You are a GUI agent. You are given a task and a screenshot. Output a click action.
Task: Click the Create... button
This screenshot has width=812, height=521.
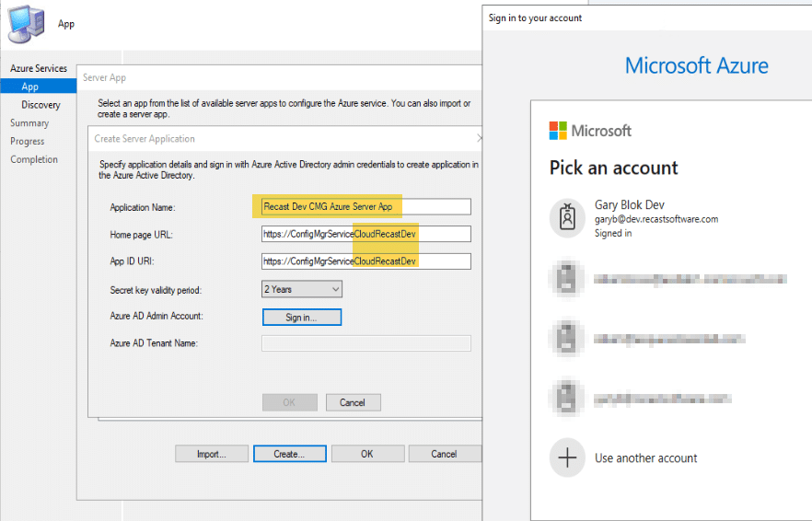[287, 454]
